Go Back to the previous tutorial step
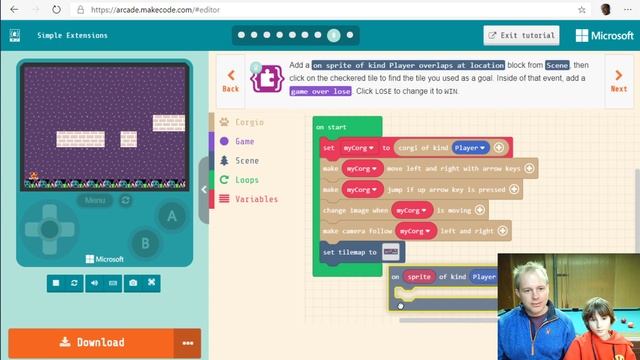This screenshot has width=640, height=360. pyautogui.click(x=231, y=81)
